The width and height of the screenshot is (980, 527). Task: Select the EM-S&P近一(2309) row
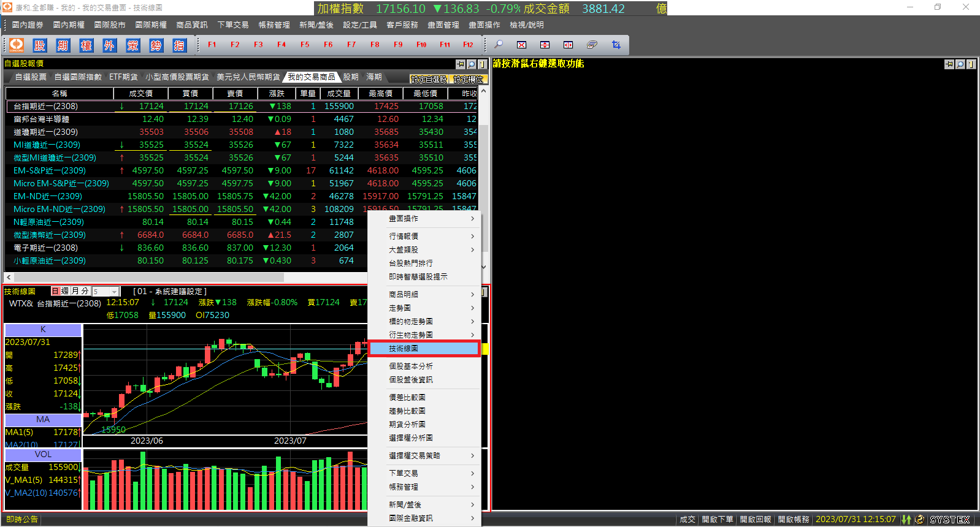click(x=242, y=171)
